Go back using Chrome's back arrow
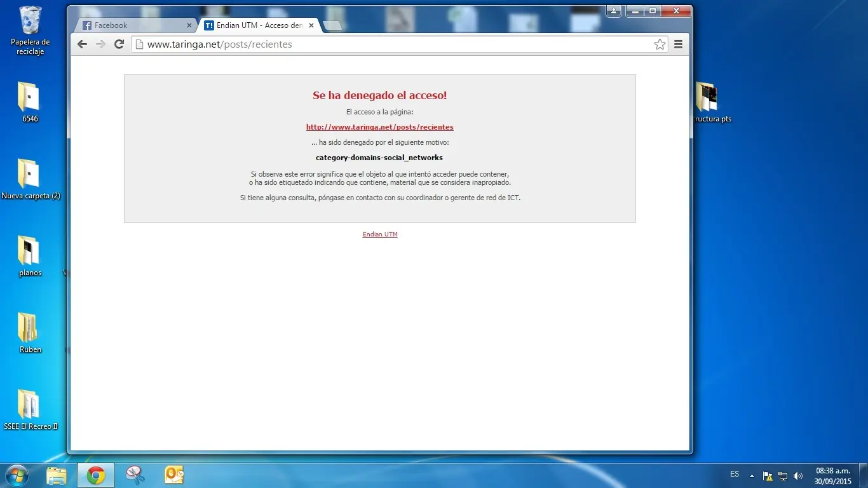 coord(82,44)
